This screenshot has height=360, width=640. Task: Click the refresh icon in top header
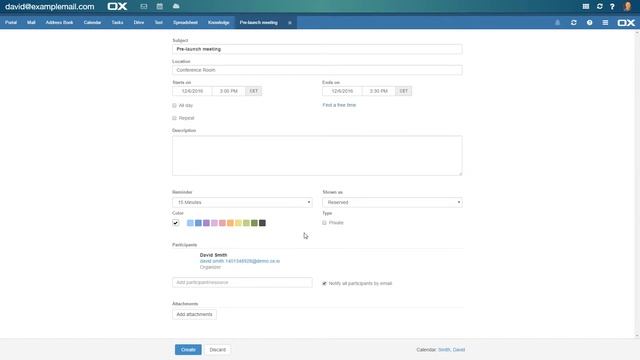point(600,7)
